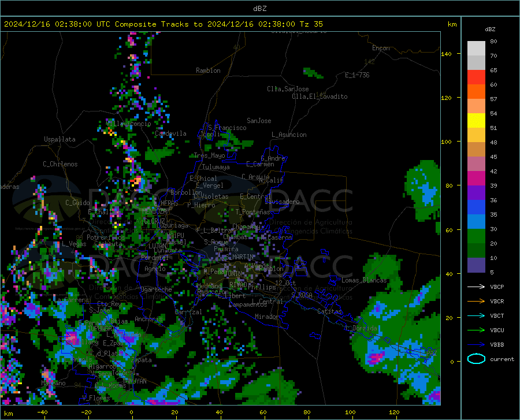Click the 'dBZ' heading above color legend
This screenshot has width=520, height=420.
pyautogui.click(x=490, y=29)
